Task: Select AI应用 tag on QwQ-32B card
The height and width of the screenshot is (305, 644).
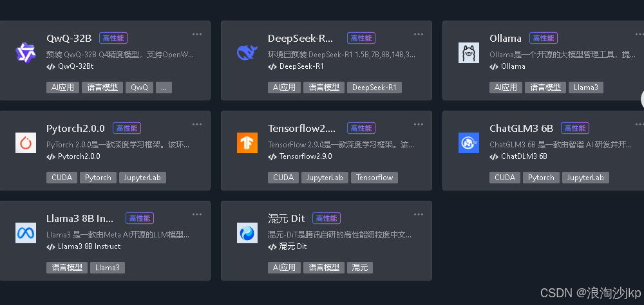Action: (63, 88)
